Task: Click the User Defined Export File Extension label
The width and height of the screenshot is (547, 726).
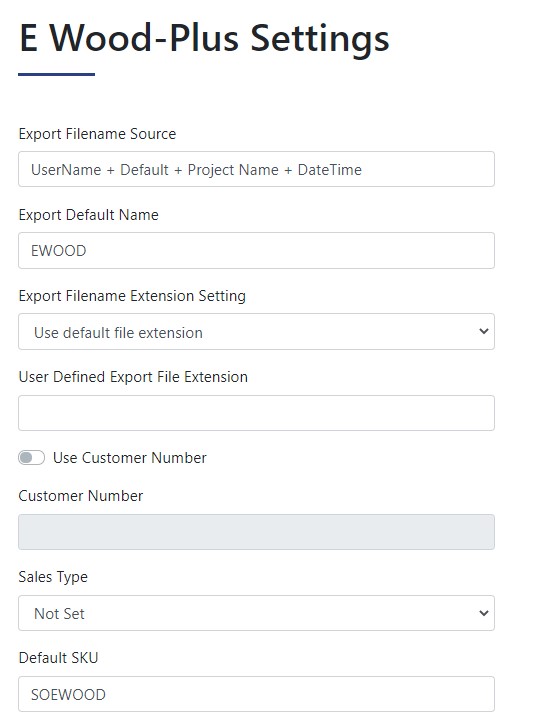Action: pos(133,377)
